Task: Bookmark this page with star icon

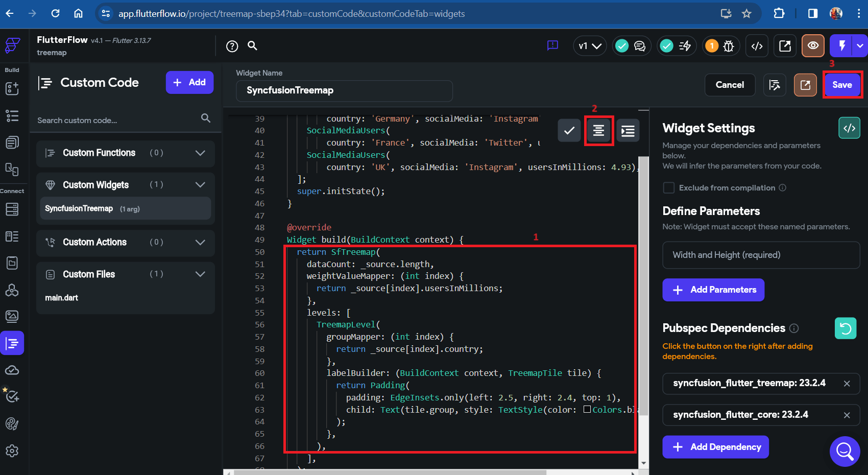Action: tap(746, 14)
